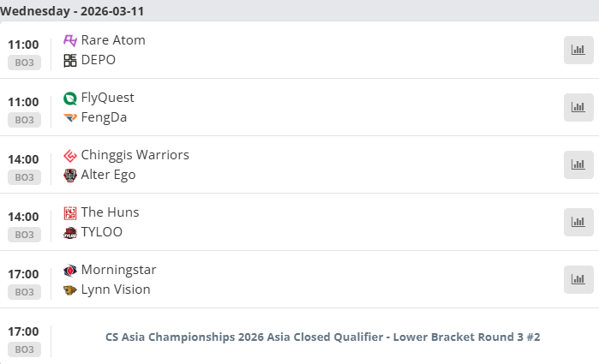Image resolution: width=599 pixels, height=364 pixels.
Task: Click the Rare Atom team logo
Action: [x=70, y=40]
